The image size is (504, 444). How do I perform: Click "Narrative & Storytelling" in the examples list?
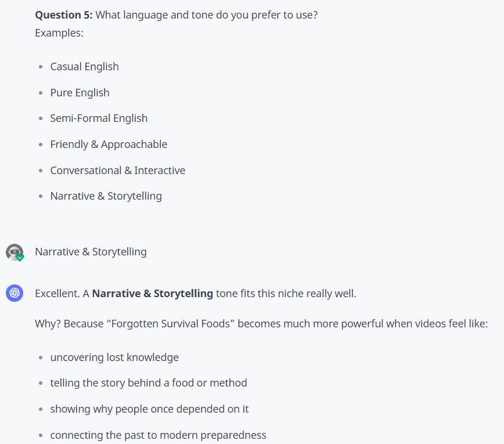point(106,196)
